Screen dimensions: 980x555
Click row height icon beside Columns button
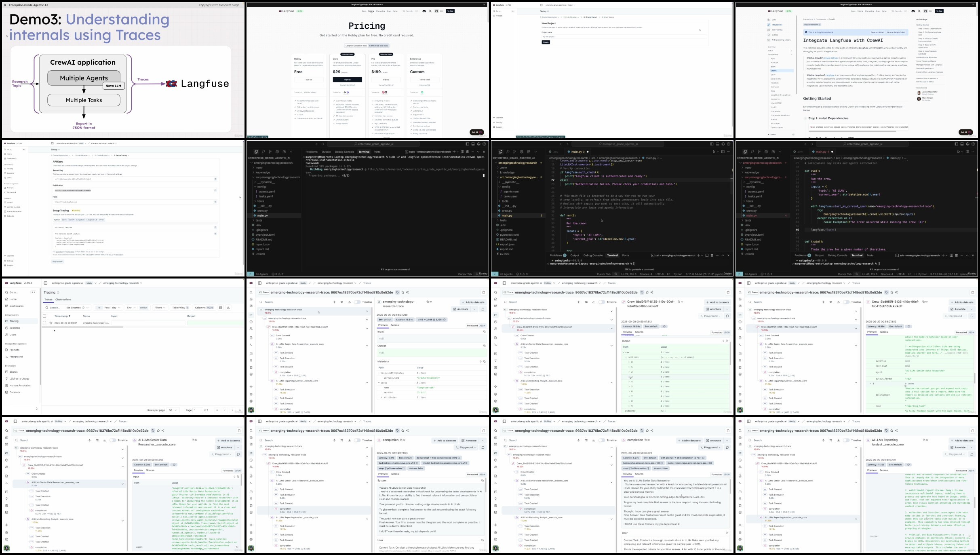(x=221, y=308)
